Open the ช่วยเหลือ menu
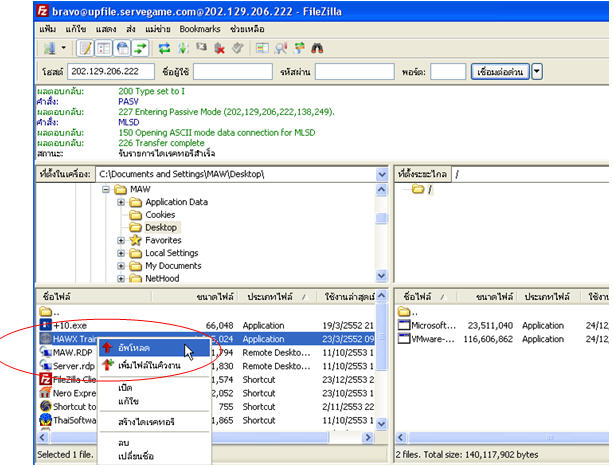 (x=247, y=29)
